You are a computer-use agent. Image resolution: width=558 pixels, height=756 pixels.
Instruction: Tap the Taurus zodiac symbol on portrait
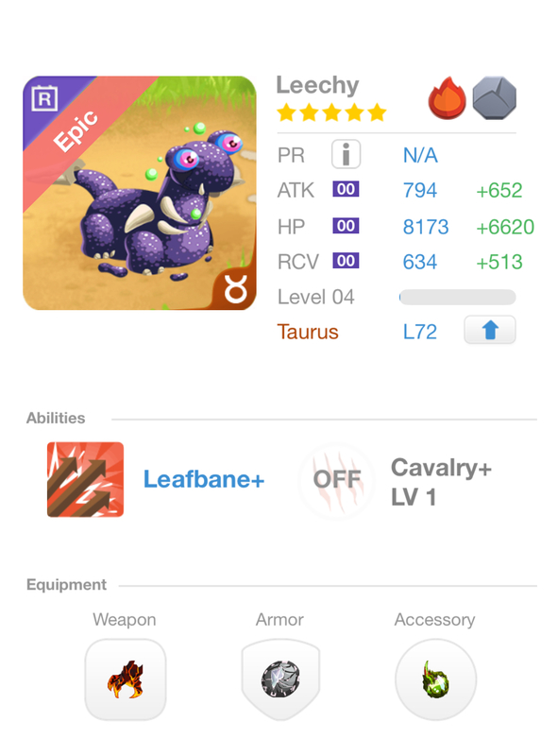(236, 289)
